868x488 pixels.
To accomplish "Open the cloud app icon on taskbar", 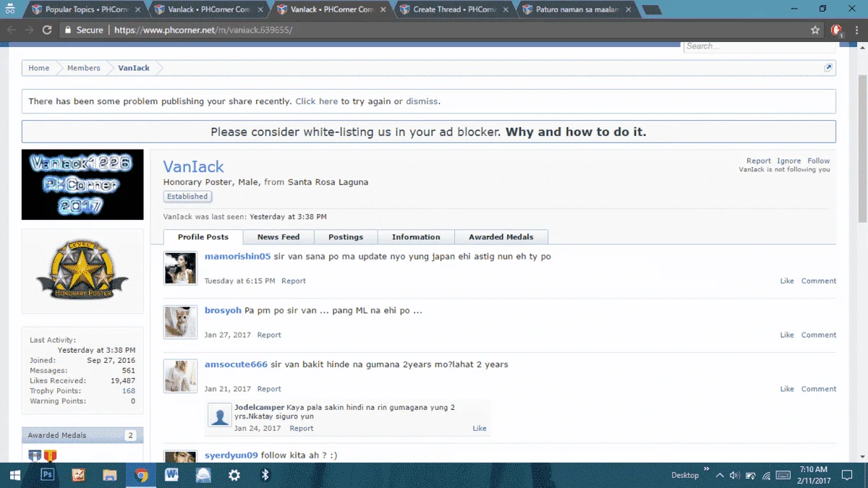I will point(203,475).
